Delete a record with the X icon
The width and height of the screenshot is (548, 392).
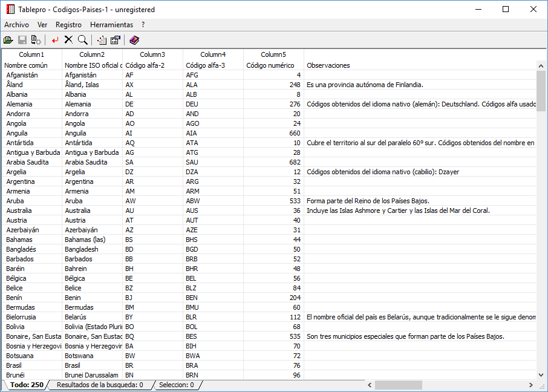click(70, 39)
